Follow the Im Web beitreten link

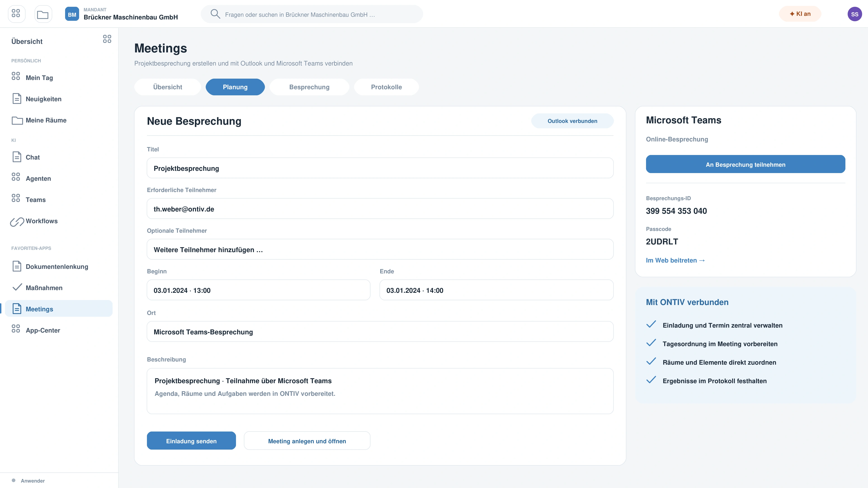click(x=675, y=260)
